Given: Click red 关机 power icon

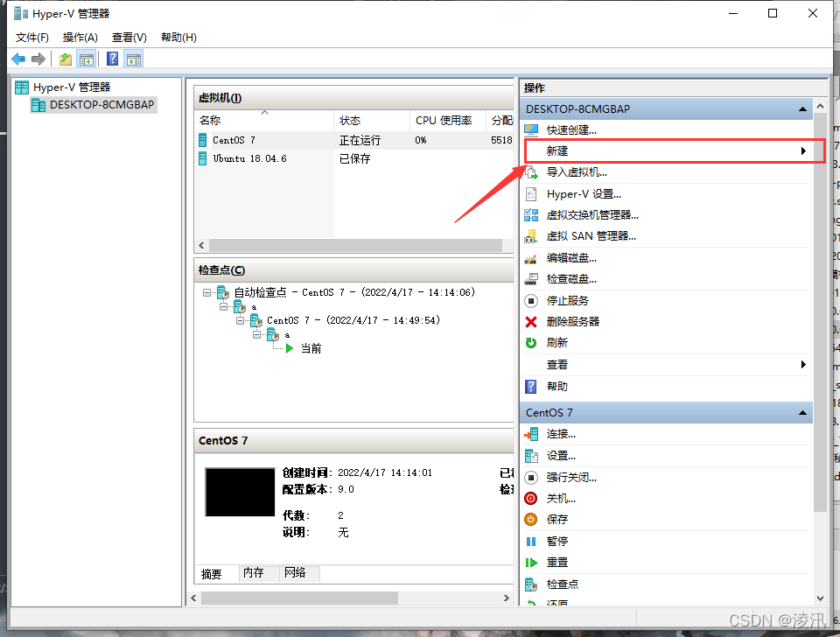Looking at the screenshot, I should (x=531, y=499).
